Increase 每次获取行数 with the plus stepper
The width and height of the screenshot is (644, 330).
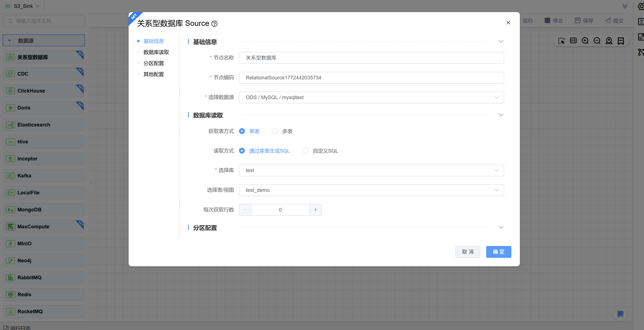(315, 210)
